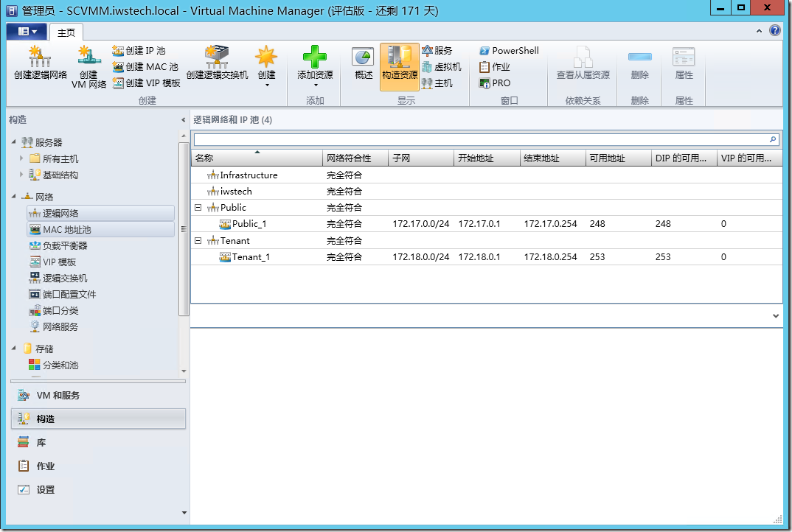This screenshot has height=532, width=792.
Task: Select 逻辑网络 in the tree
Action: [100, 213]
